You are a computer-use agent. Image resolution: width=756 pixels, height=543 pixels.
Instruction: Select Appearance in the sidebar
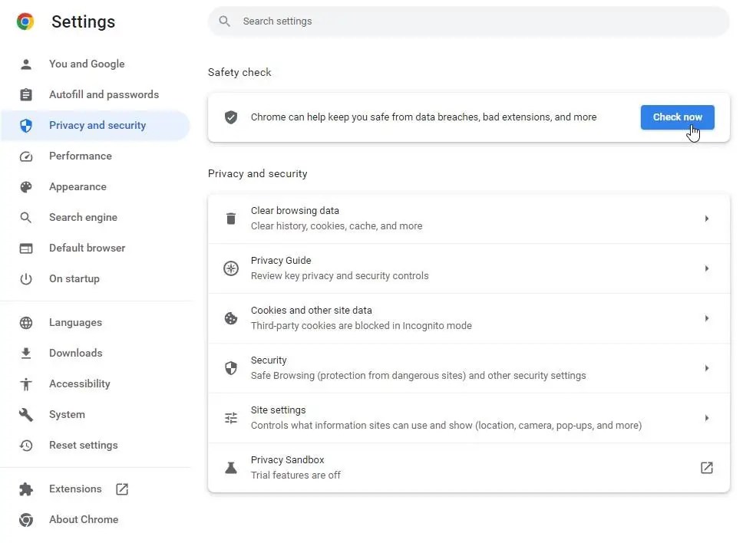pyautogui.click(x=78, y=186)
